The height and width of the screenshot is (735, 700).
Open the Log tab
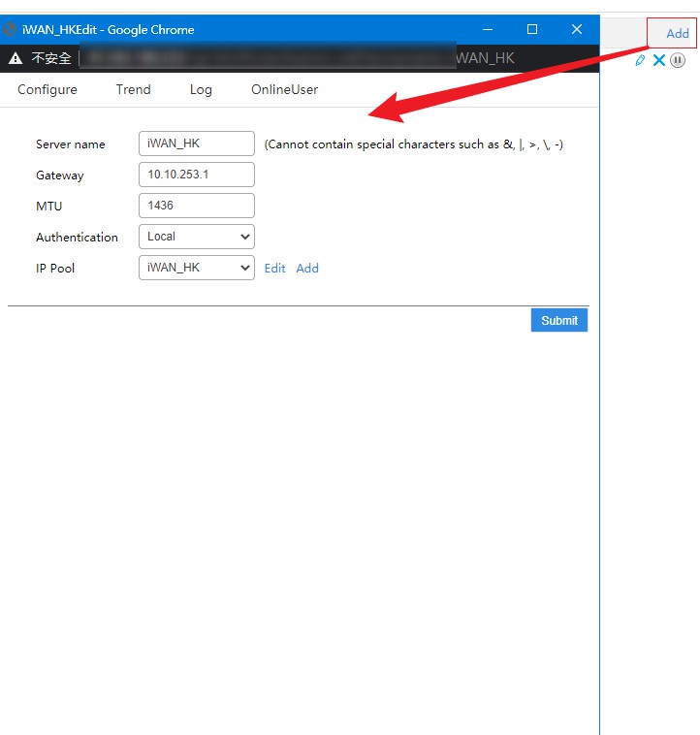[x=201, y=89]
